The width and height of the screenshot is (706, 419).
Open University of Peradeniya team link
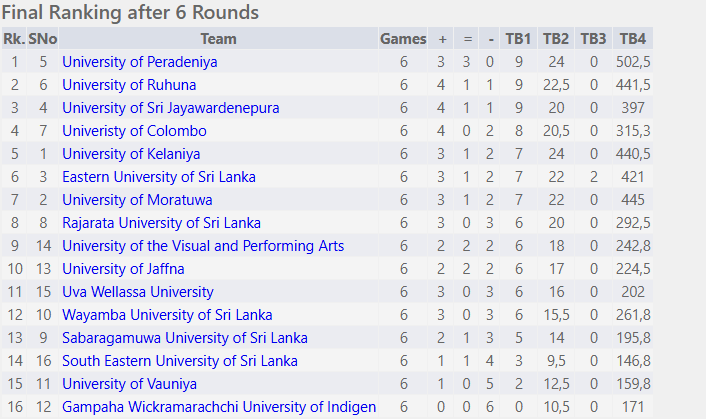(140, 62)
